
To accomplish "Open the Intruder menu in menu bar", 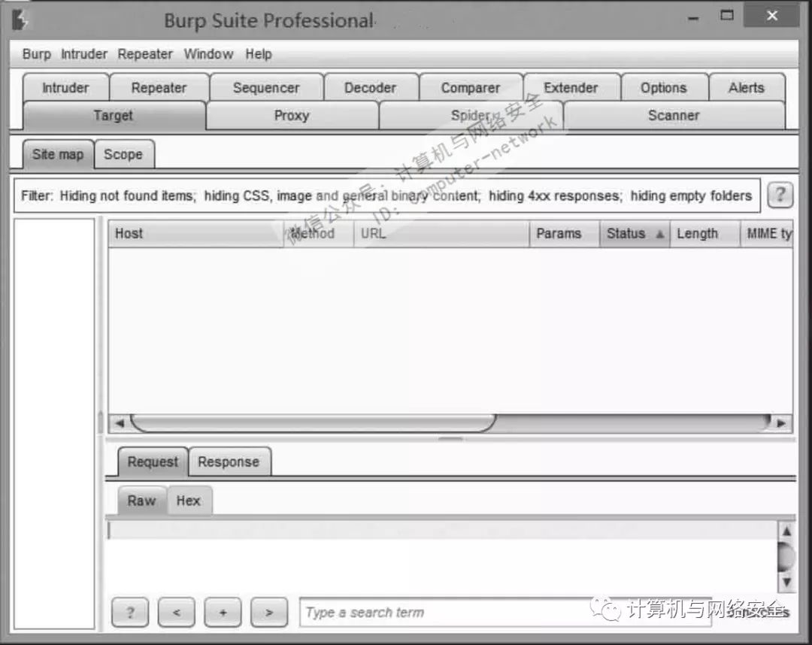I will 84,54.
